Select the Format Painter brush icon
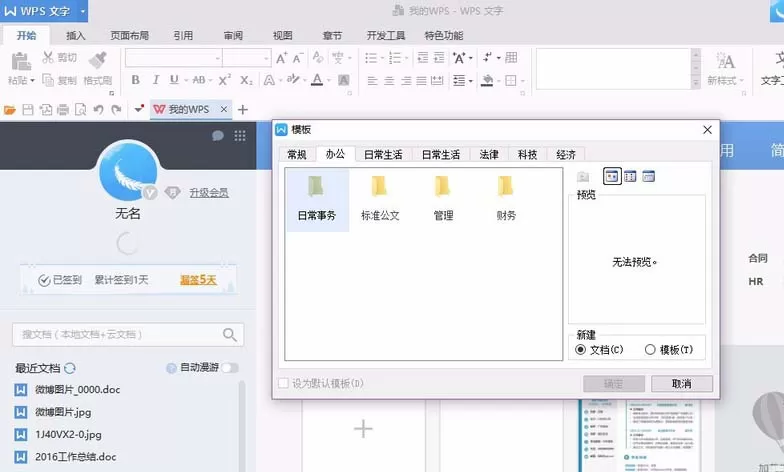The width and height of the screenshot is (784, 472). tap(98, 61)
